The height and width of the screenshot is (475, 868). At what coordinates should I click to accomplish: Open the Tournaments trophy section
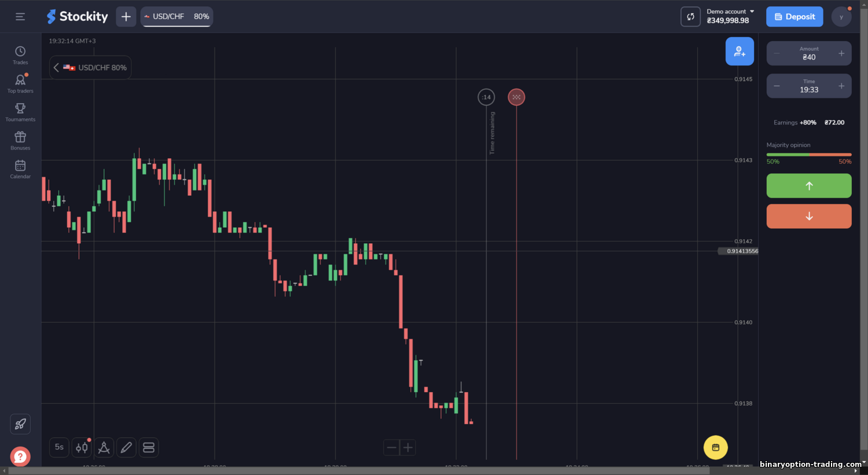tap(20, 112)
